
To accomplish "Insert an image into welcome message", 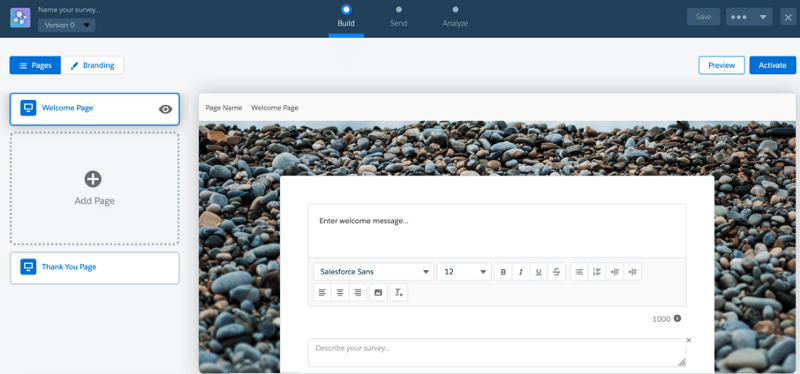I will coord(378,292).
